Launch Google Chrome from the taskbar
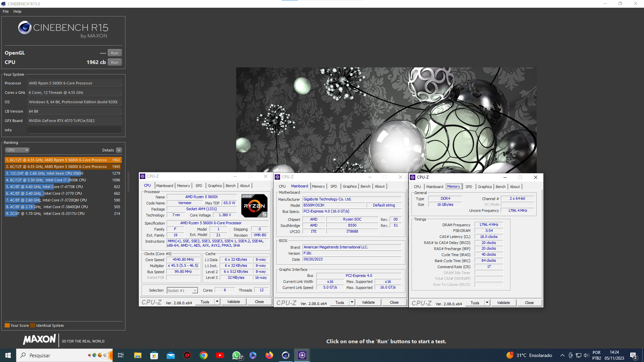 (x=204, y=355)
